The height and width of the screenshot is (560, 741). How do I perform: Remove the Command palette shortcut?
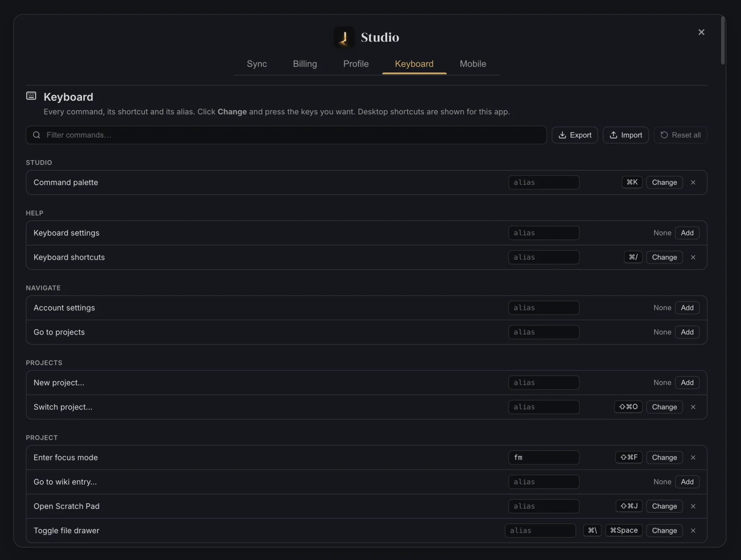click(693, 182)
